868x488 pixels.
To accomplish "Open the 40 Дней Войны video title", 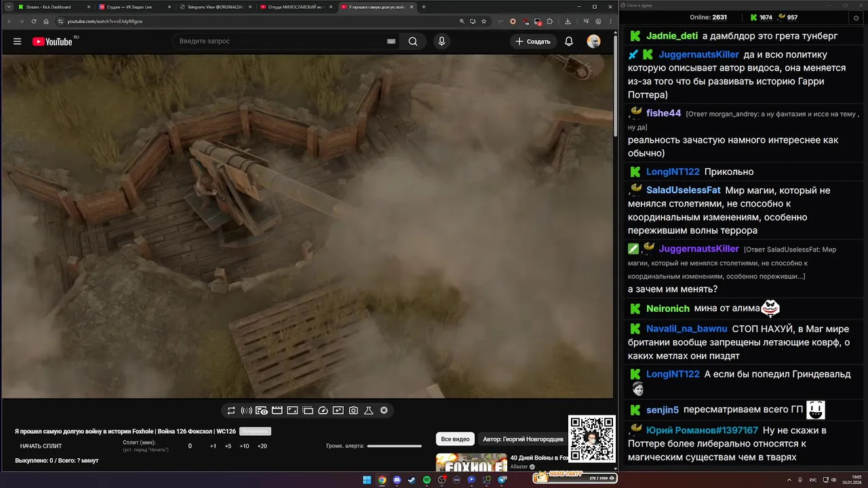I will 539,458.
